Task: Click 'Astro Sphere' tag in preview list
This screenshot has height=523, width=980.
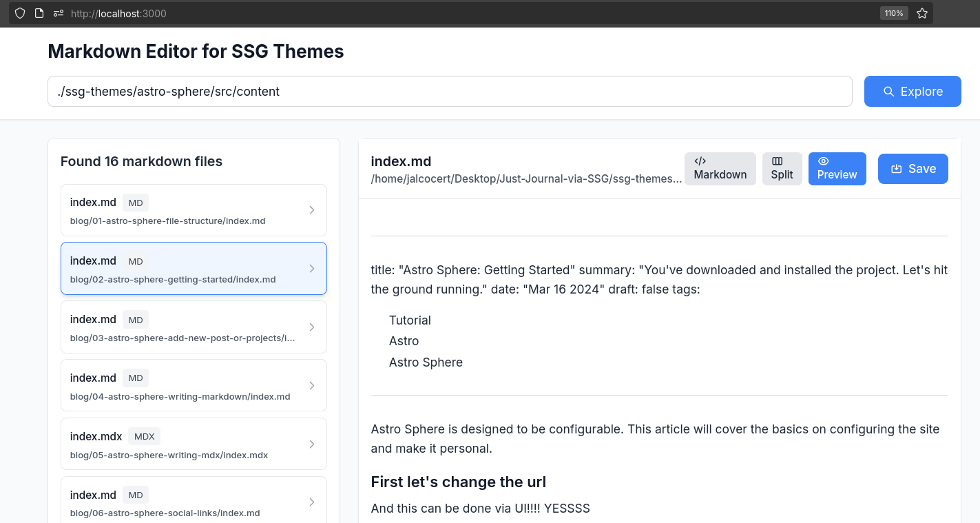Action: [x=426, y=362]
